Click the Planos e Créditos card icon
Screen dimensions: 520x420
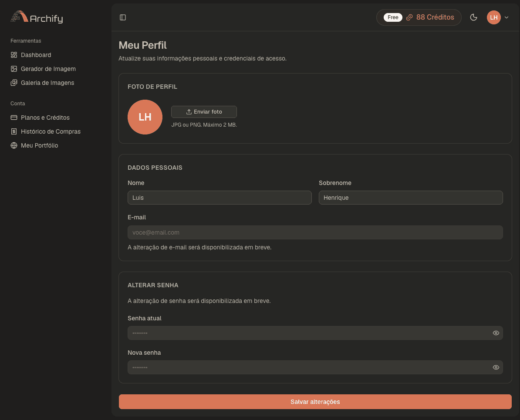point(14,118)
